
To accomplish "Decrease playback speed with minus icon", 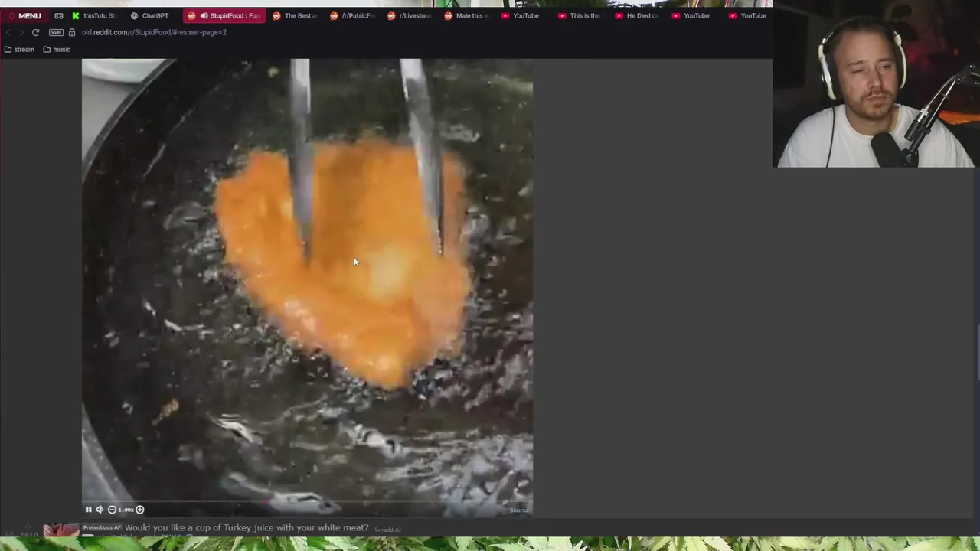I will pos(112,510).
